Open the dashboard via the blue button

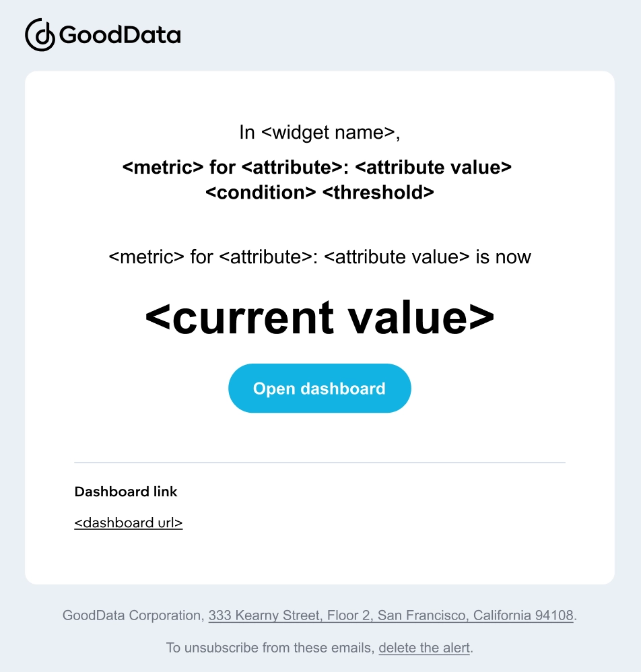(320, 389)
